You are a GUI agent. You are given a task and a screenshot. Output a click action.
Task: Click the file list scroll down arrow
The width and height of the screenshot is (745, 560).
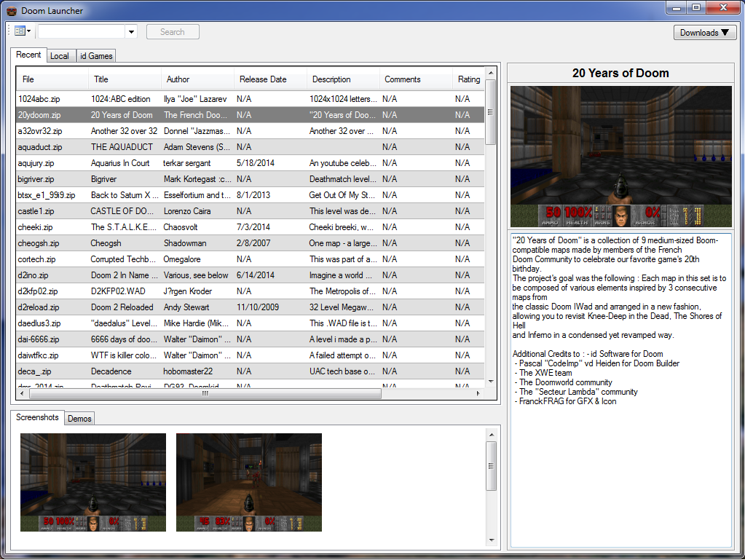(491, 382)
